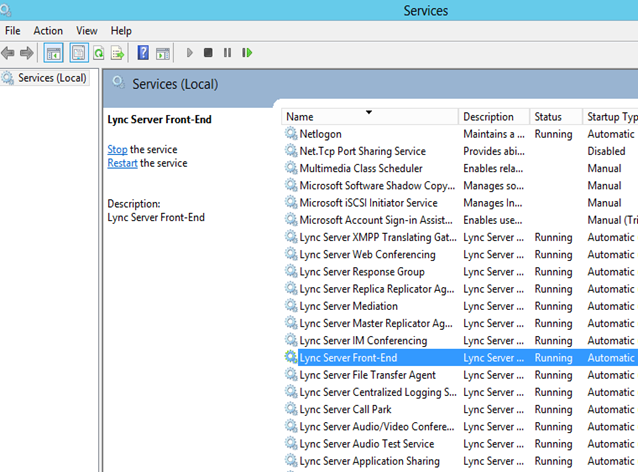Click the Stop Service square icon
The image size is (638, 472).
click(208, 53)
